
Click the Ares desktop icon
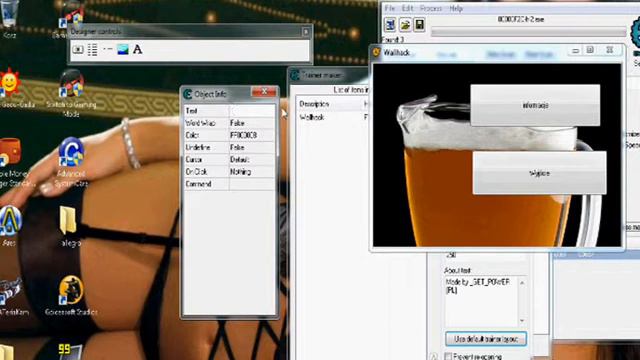tap(11, 220)
